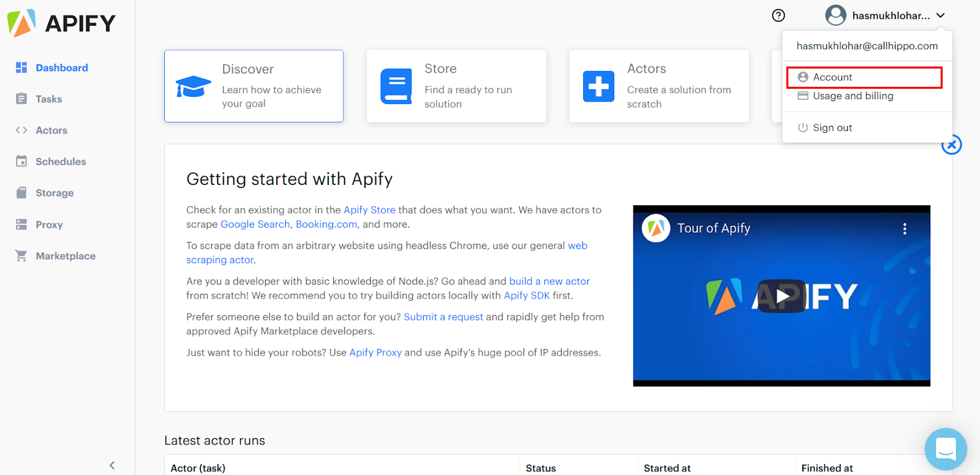Collapse the sidebar with the chevron arrow
Viewport: 980px width, 475px height.
coord(112,465)
